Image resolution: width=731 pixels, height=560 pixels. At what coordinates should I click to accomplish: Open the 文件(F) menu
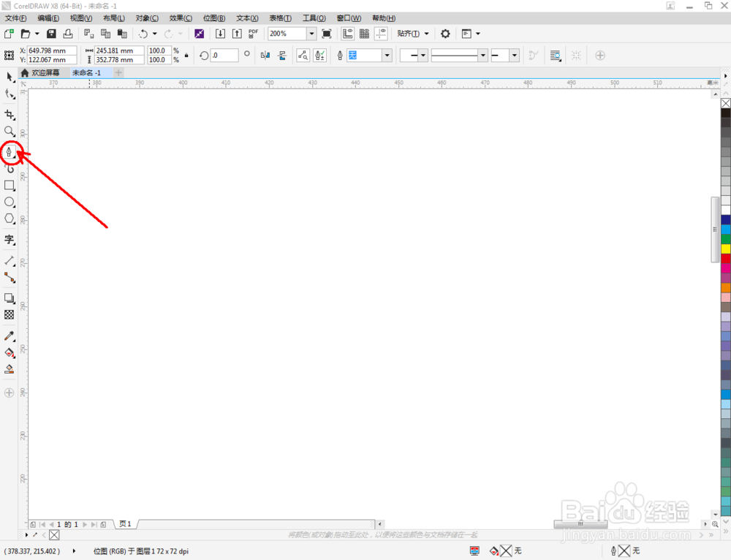(15, 18)
